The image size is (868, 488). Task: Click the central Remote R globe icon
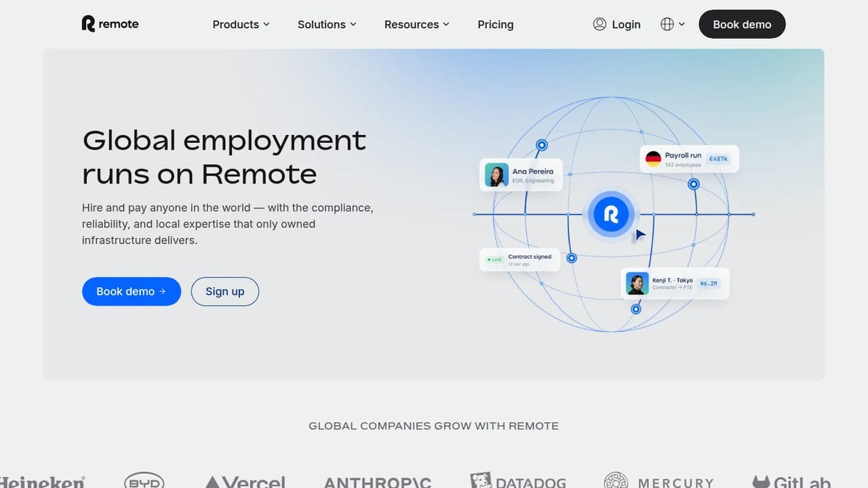pos(611,214)
